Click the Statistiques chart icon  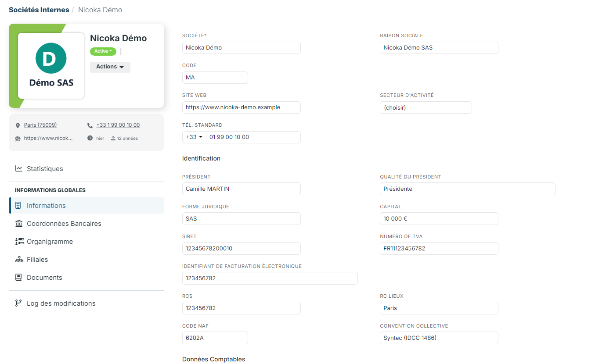[18, 168]
